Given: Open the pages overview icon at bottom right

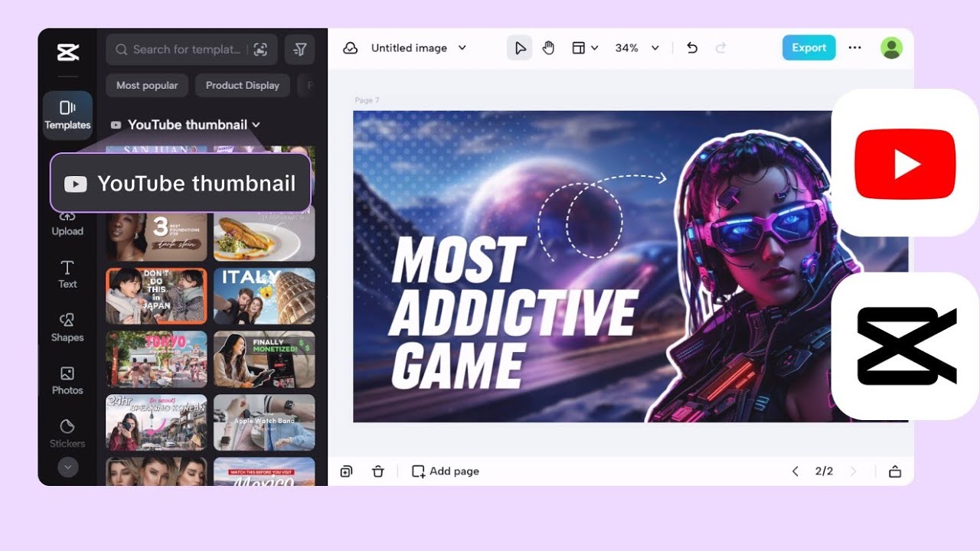Looking at the screenshot, I should pos(895,471).
